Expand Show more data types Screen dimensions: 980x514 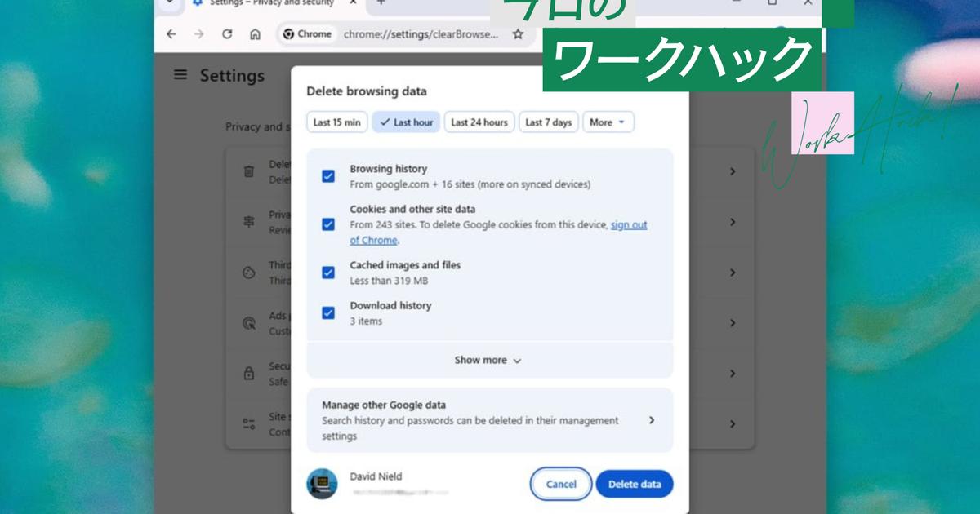tap(488, 360)
